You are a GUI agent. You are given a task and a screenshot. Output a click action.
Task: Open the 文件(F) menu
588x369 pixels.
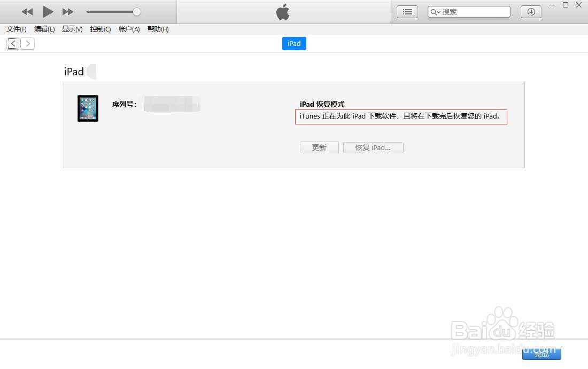16,29
